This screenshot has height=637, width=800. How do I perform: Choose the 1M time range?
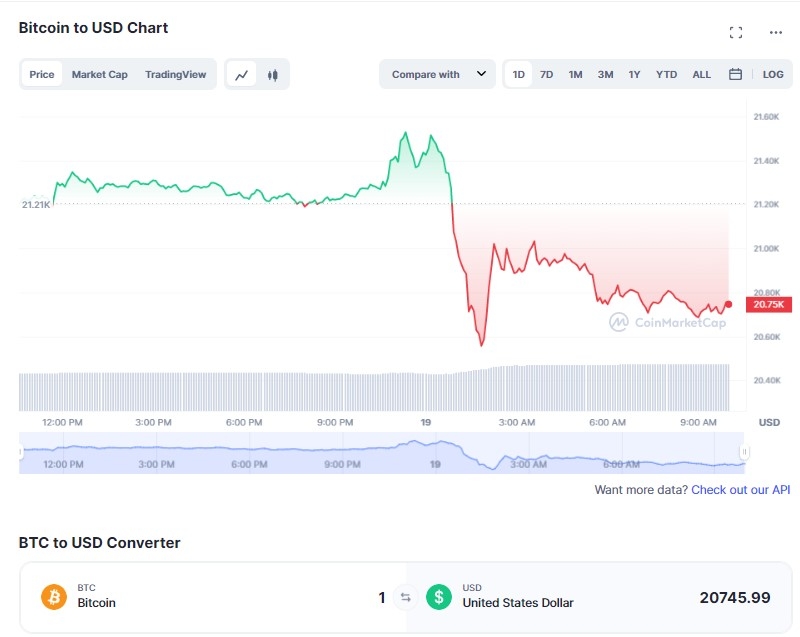pos(576,74)
